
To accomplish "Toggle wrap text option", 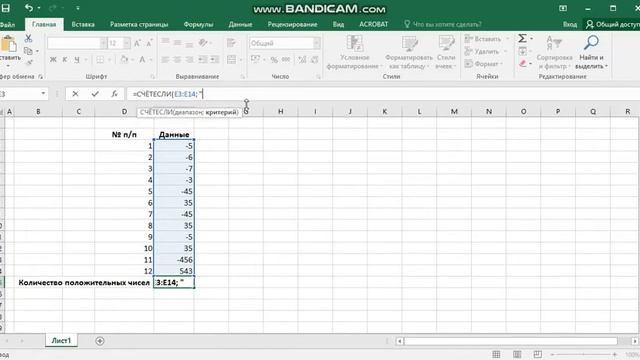I will click(231, 43).
